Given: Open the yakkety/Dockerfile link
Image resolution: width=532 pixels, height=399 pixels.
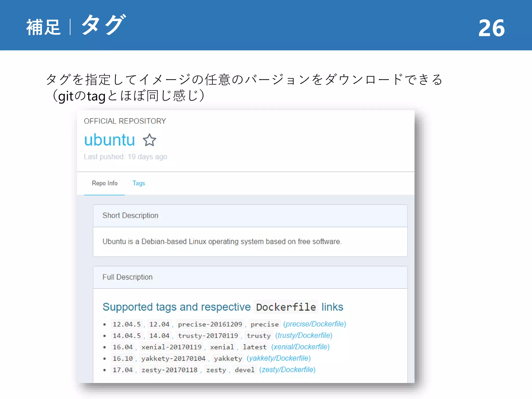Looking at the screenshot, I should tap(278, 358).
